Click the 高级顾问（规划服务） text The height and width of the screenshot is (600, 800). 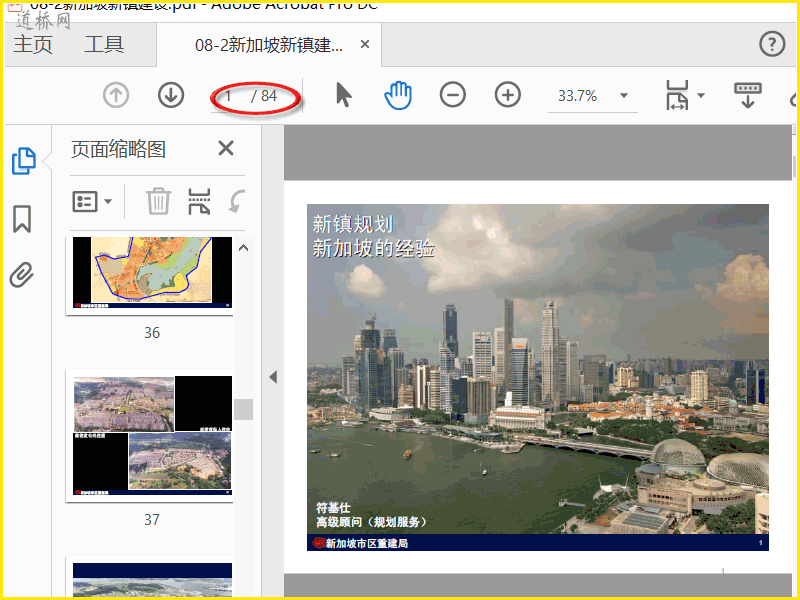point(371,522)
